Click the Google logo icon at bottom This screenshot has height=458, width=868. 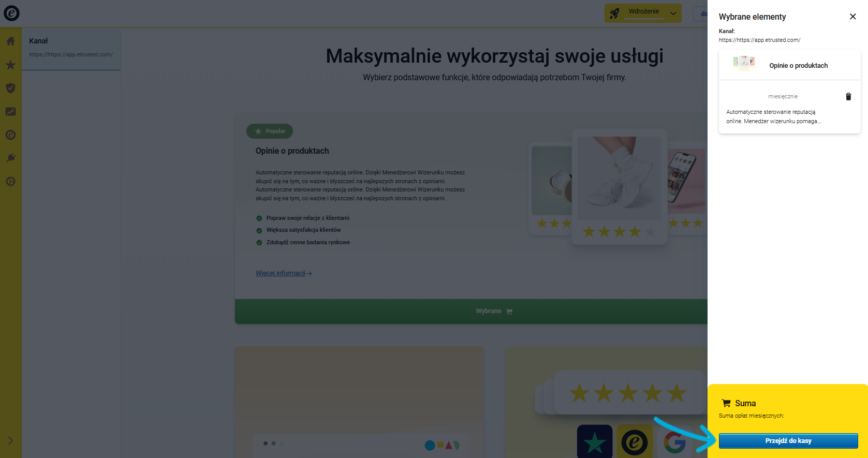[x=675, y=442]
